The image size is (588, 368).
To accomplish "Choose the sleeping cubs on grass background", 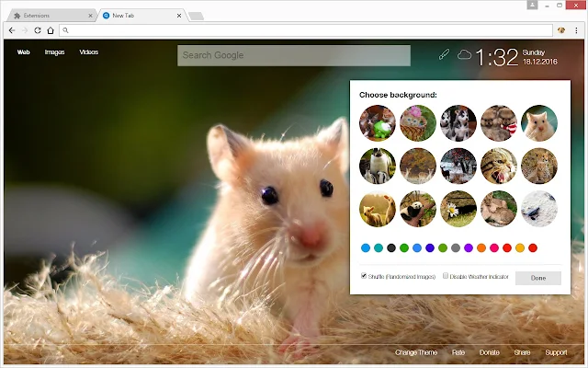I will pos(499,209).
